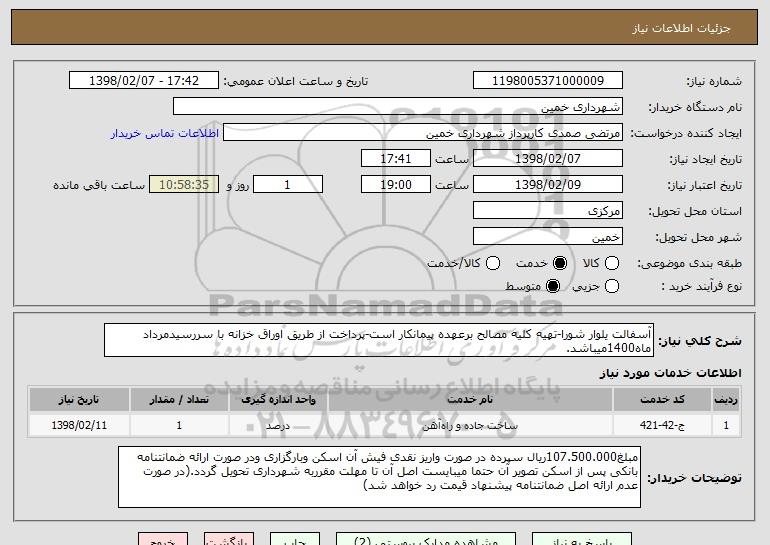Viewport: 770px width, 545px height.
Task: Click the ساعت باقی مانده label
Action: (x=99, y=185)
